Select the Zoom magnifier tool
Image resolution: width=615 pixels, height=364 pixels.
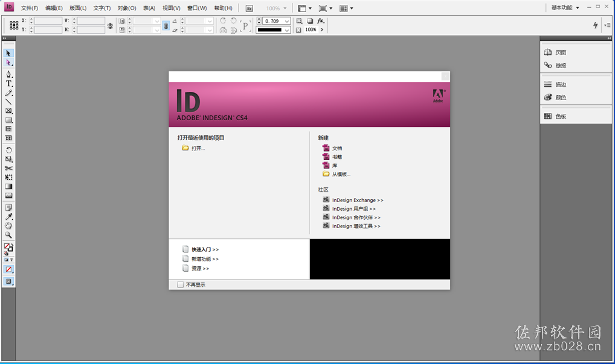[8, 235]
